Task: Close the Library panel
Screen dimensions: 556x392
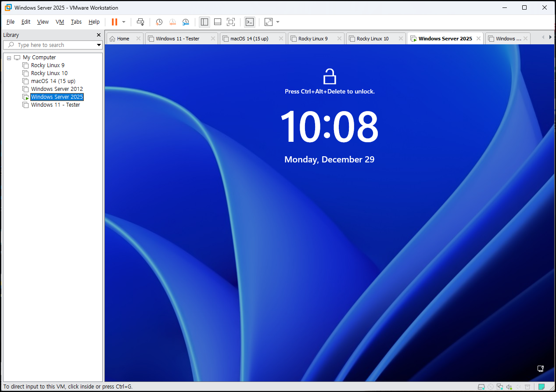Action: (99, 35)
